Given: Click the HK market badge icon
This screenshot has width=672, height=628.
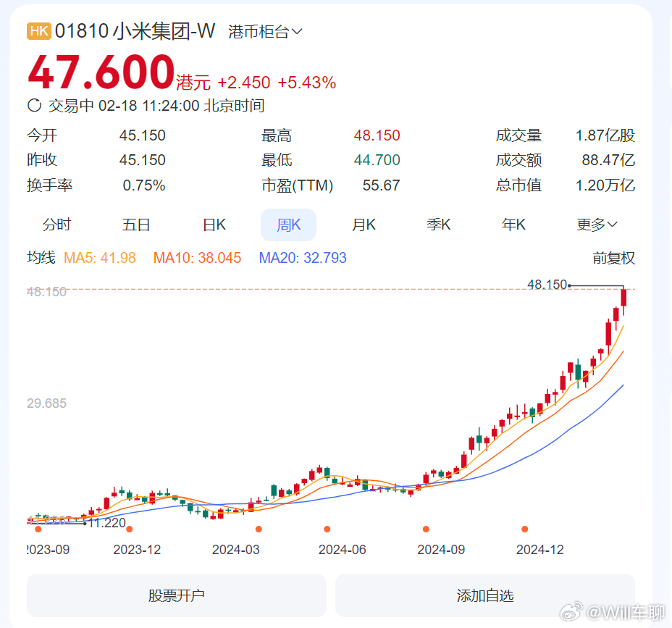Looking at the screenshot, I should (39, 31).
